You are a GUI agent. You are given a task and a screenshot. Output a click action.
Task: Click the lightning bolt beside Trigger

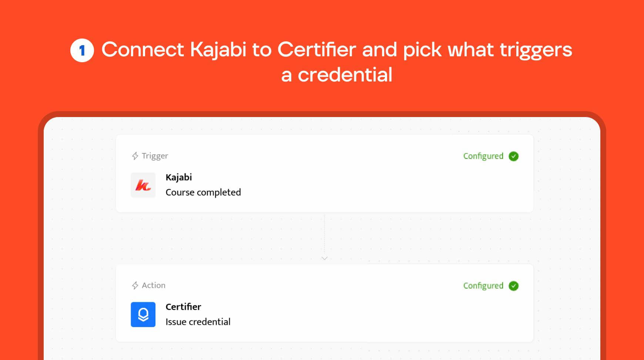135,156
